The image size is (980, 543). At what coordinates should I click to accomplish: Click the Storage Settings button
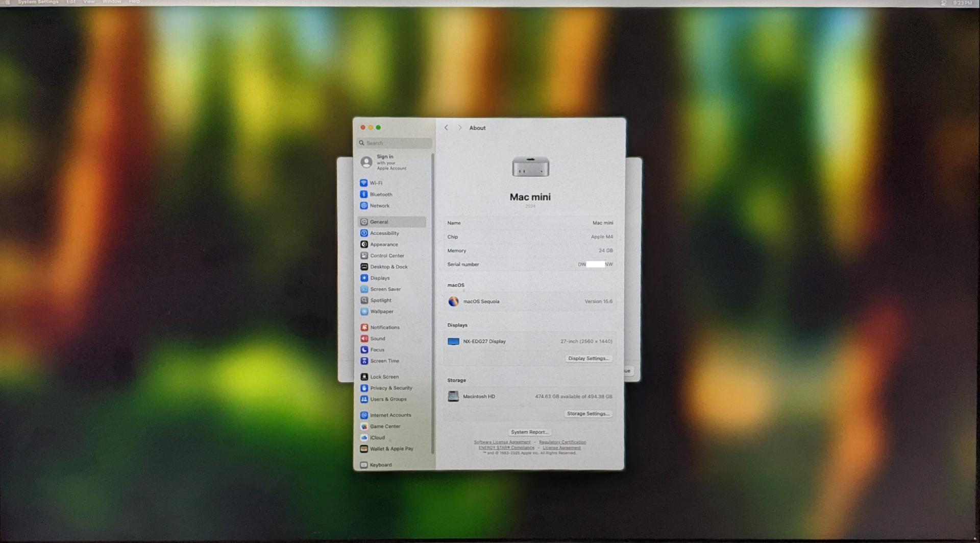(x=587, y=414)
